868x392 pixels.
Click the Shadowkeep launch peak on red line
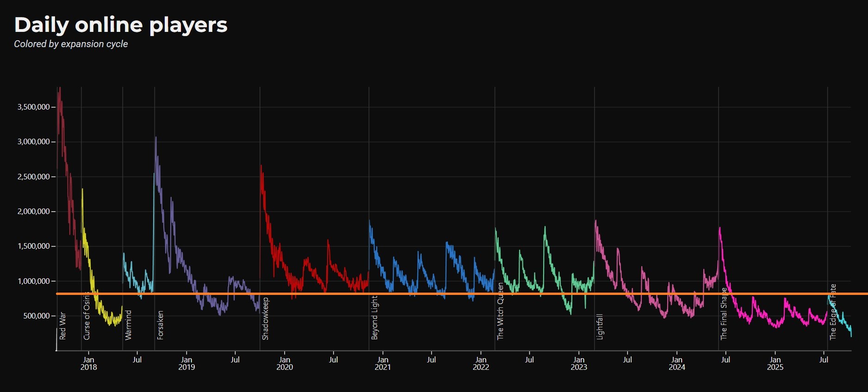[x=261, y=165]
